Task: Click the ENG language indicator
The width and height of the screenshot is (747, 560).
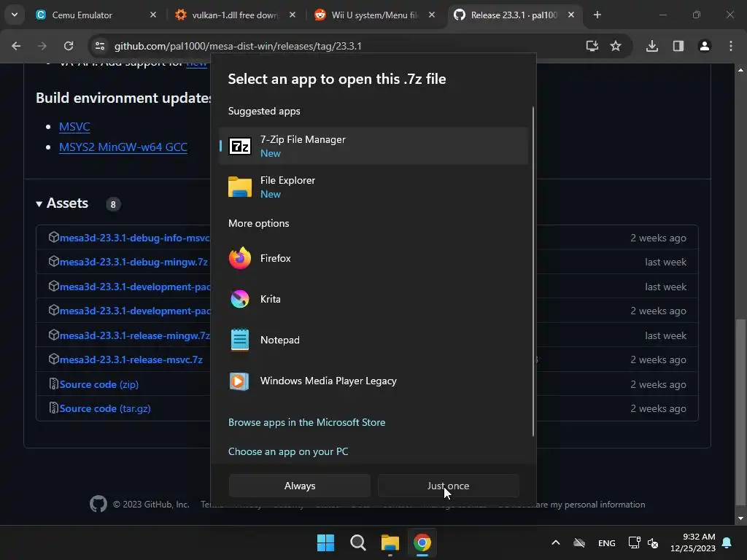Action: [606, 542]
